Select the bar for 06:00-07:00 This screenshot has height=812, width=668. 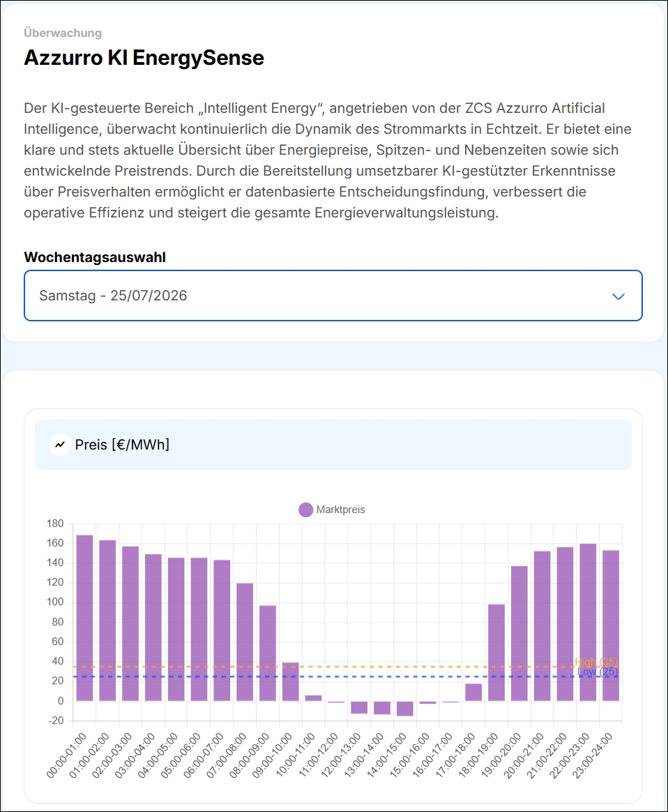pyautogui.click(x=222, y=630)
